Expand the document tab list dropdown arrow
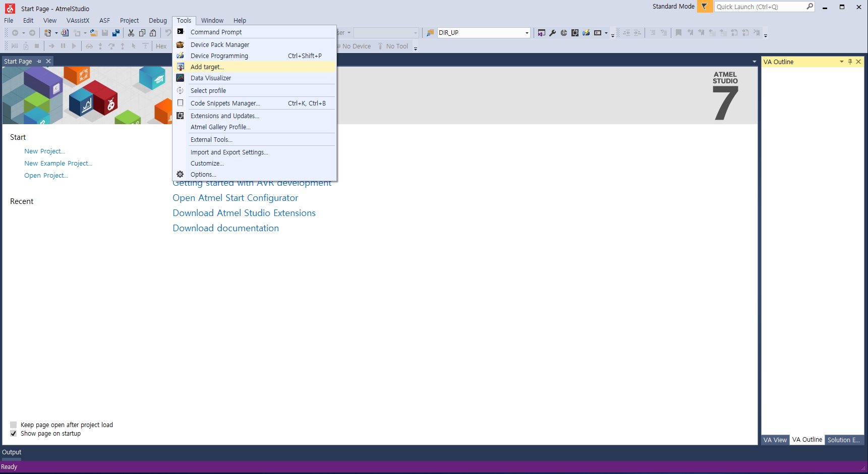 (755, 62)
